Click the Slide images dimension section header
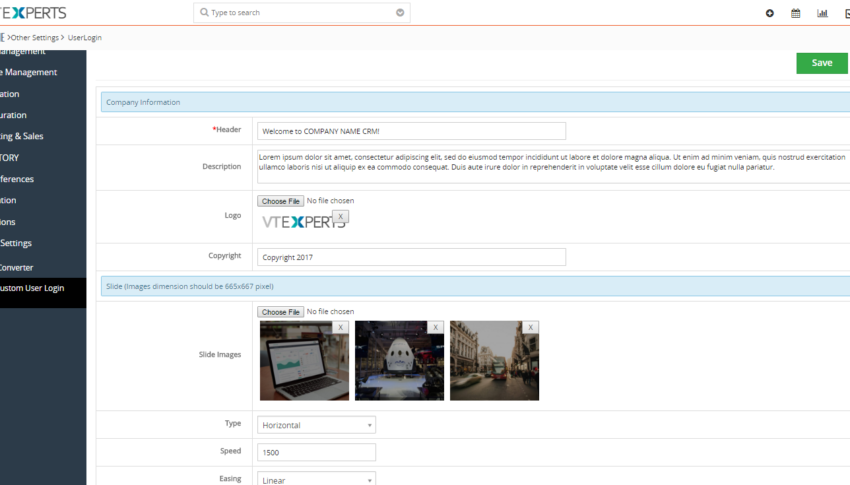Screen dimensions: 850x485 pyautogui.click(x=475, y=286)
